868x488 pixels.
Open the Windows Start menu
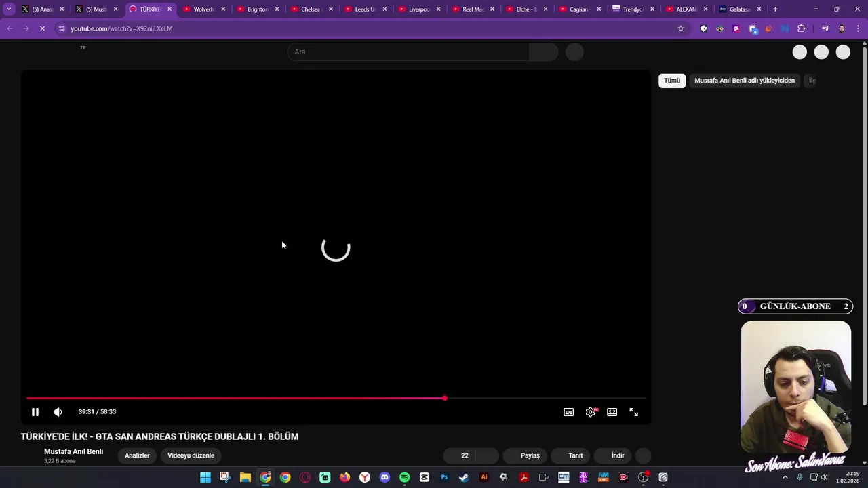[x=205, y=477]
